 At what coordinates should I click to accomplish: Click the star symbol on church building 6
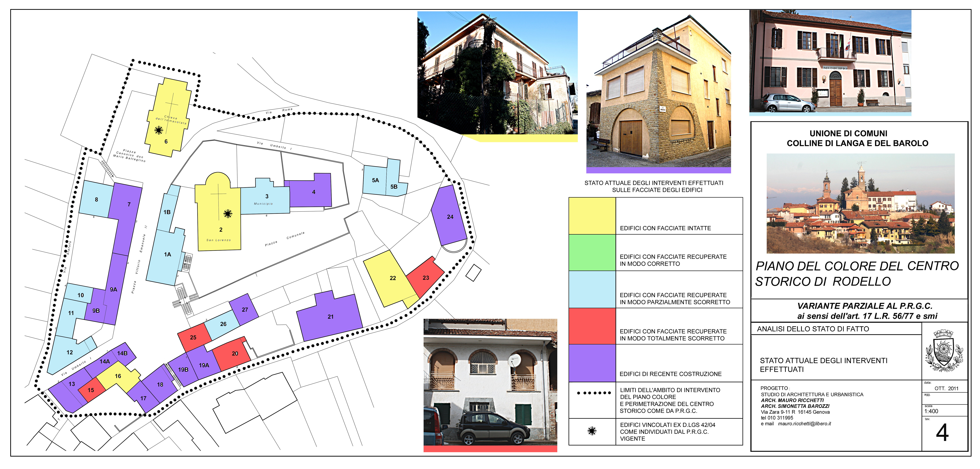159,130
